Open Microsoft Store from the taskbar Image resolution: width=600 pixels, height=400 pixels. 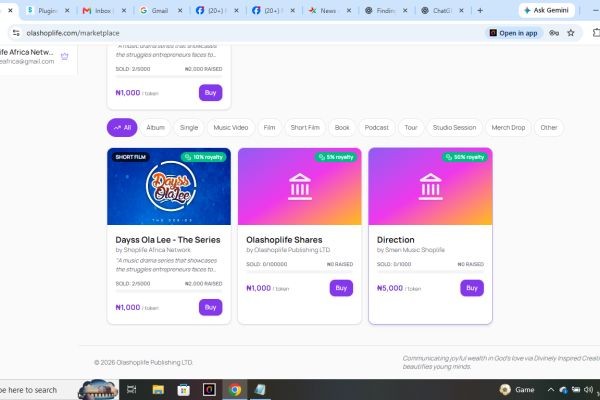[184, 390]
